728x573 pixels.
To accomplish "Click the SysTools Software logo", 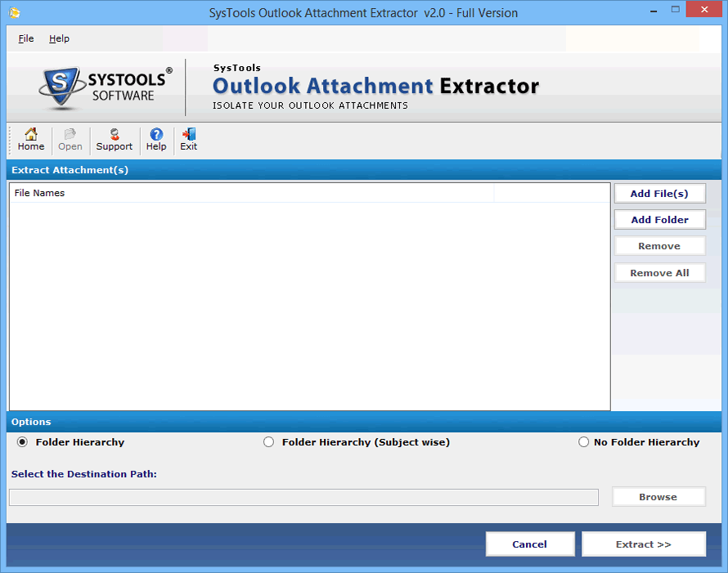I will (x=106, y=88).
